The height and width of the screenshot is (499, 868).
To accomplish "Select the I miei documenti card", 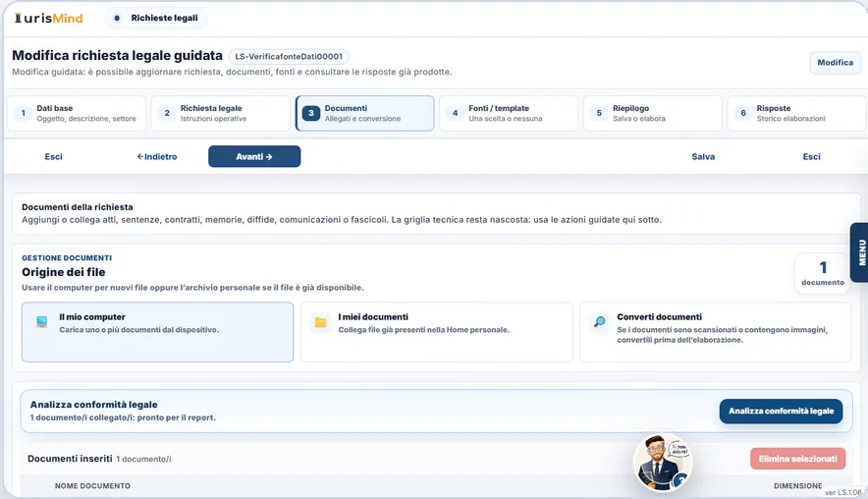I will pos(436,332).
